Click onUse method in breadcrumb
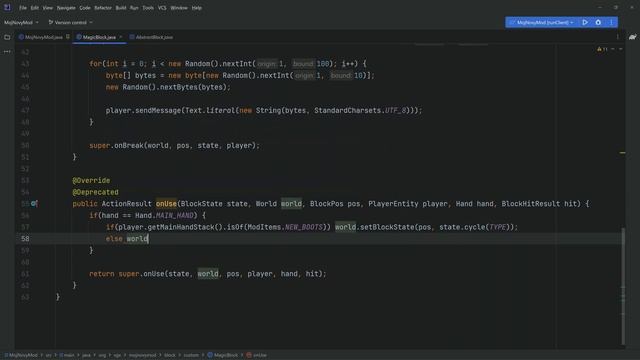Viewport: 640px width, 360px height. click(x=256, y=355)
